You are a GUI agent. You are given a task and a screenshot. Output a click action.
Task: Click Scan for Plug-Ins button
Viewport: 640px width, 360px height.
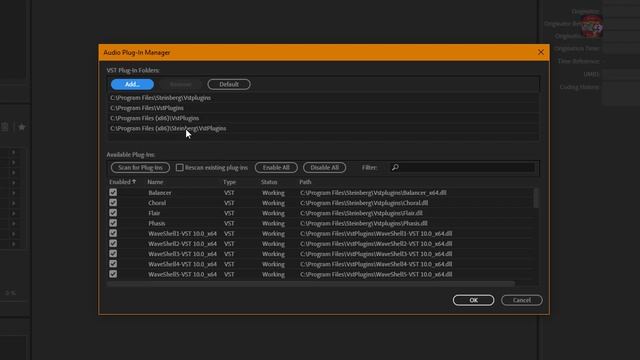click(140, 167)
